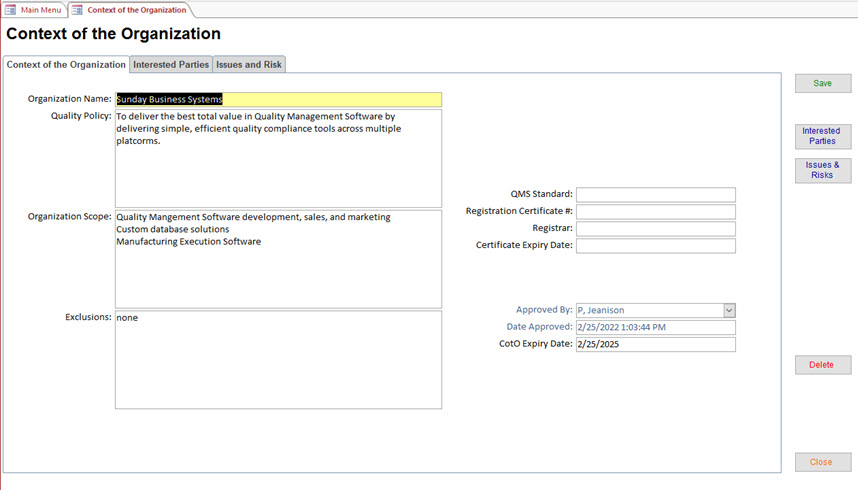Click the Main Menu form icon

[x=11, y=10]
